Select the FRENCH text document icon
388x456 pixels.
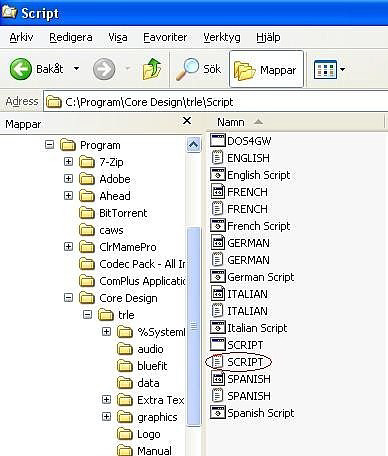pyautogui.click(x=217, y=208)
